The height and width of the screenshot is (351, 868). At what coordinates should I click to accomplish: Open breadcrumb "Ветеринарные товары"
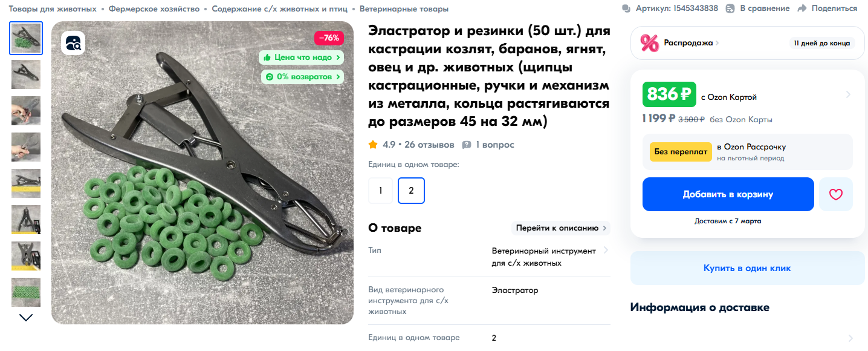[404, 9]
